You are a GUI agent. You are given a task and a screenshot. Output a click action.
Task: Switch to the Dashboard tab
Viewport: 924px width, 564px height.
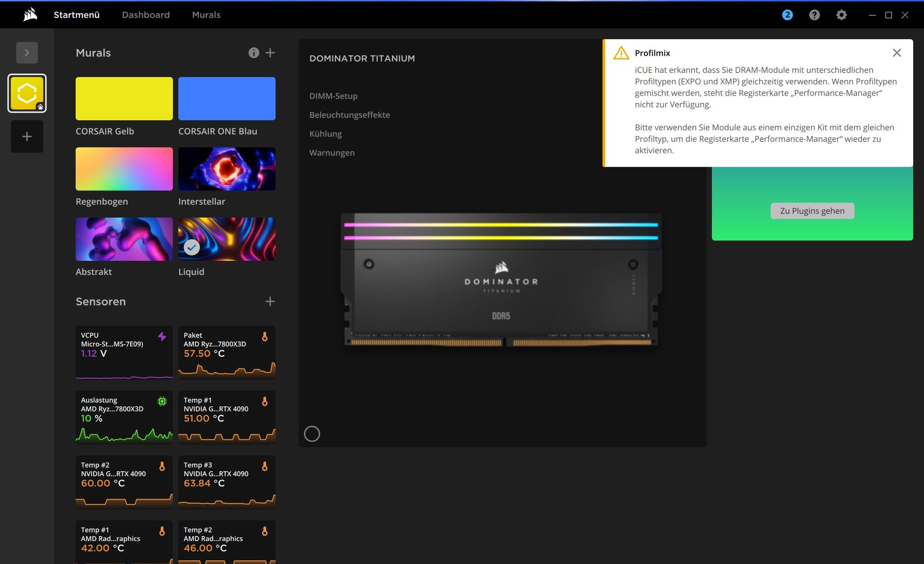pos(145,15)
